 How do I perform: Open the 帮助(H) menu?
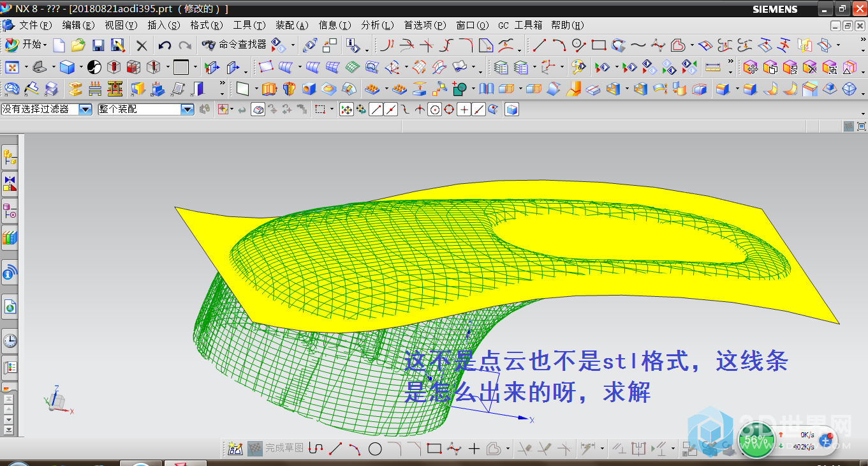coord(567,25)
